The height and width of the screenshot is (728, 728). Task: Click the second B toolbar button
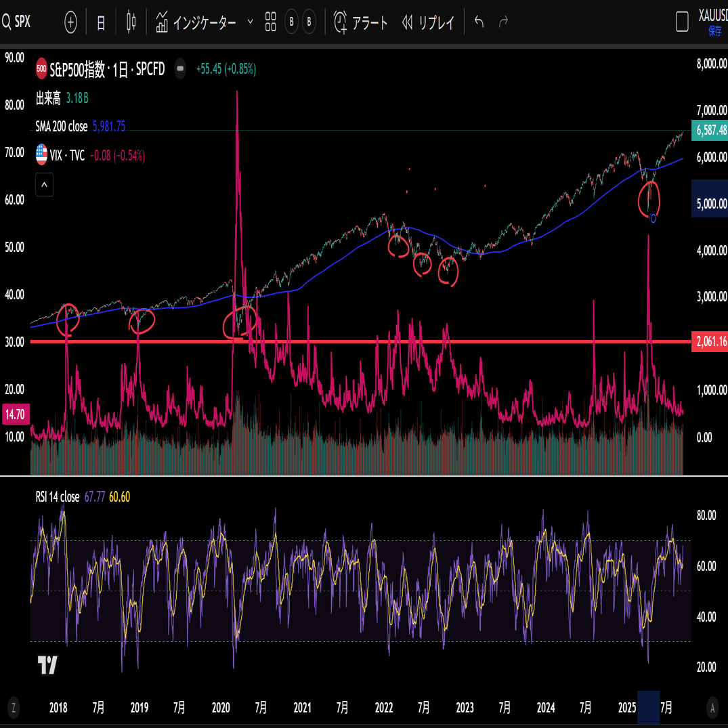click(x=309, y=22)
